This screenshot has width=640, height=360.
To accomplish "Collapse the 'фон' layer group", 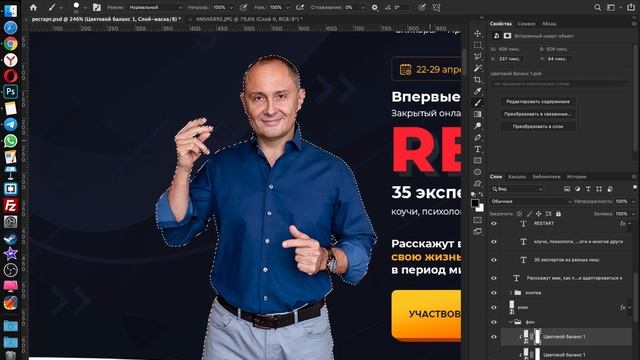I will point(511,322).
